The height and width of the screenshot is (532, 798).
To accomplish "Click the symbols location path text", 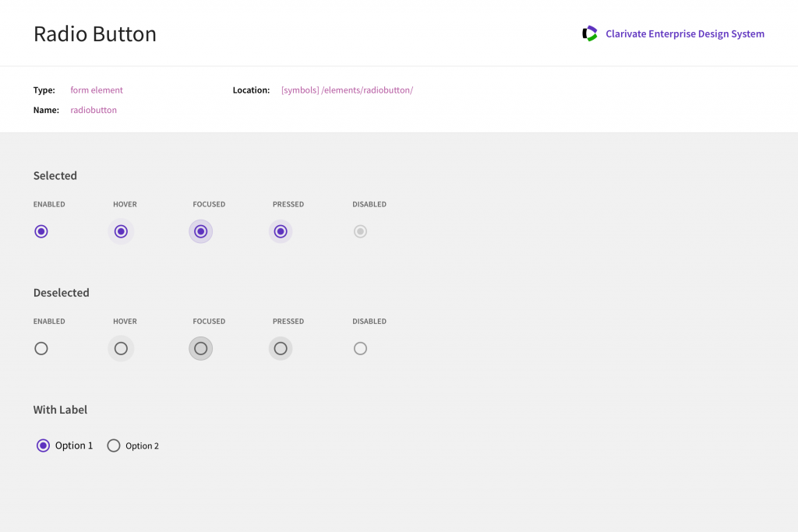I will 347,90.
